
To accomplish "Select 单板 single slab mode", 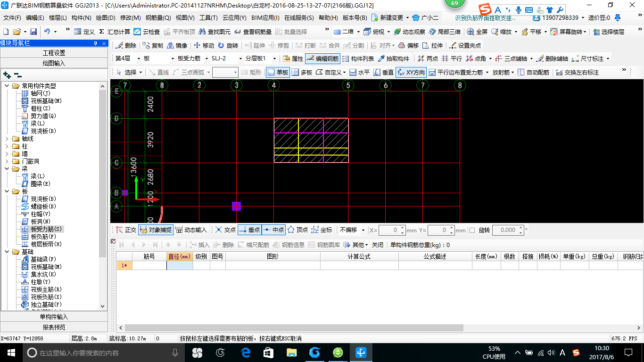I will pyautogui.click(x=278, y=72).
